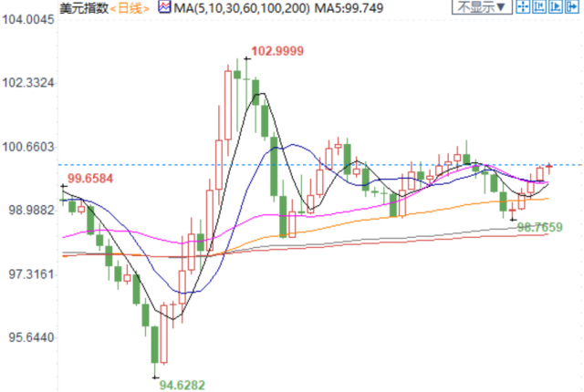Click the 94.6282 low price label

[182, 385]
